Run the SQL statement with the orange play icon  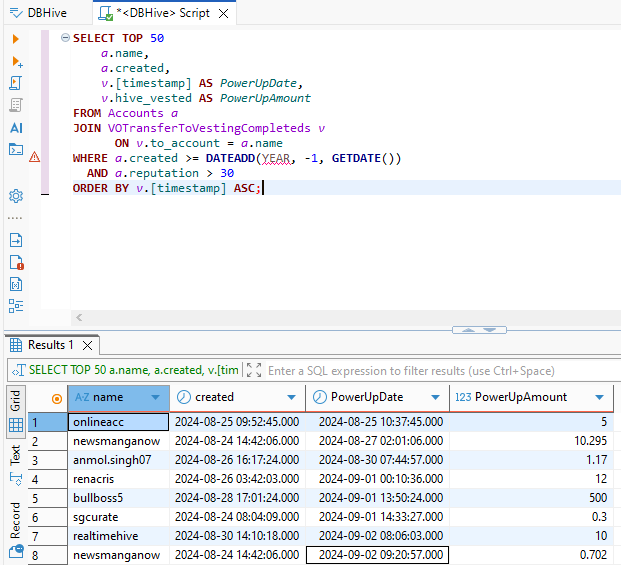pos(15,39)
